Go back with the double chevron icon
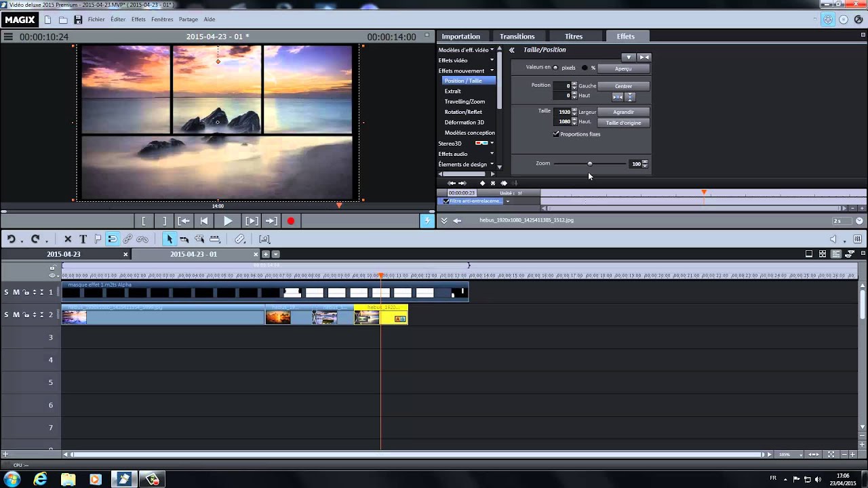The image size is (868, 488). tap(512, 50)
